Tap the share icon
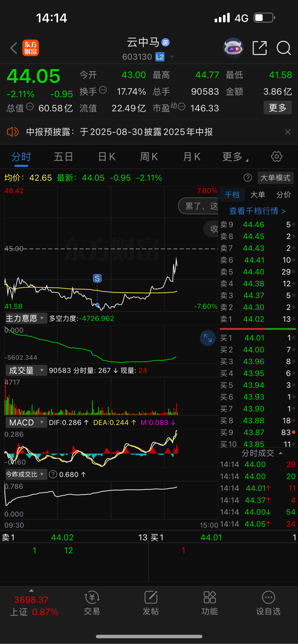 click(260, 48)
